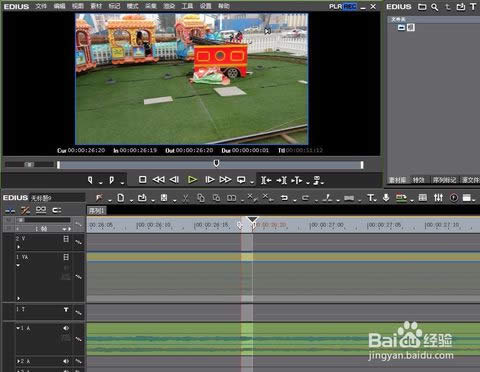Open dropdown arrow next to save icon
This screenshot has height=372, width=480.
click(174, 200)
